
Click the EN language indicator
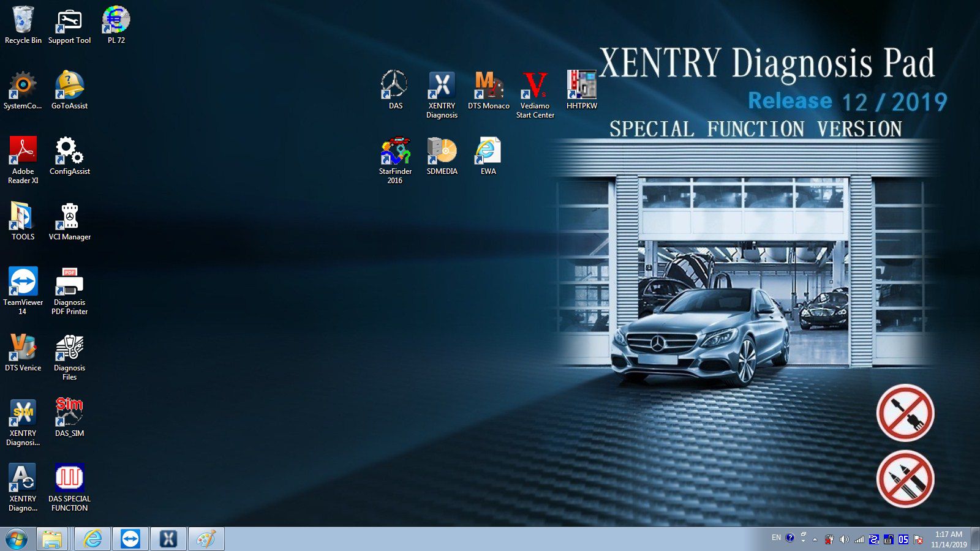pos(776,538)
